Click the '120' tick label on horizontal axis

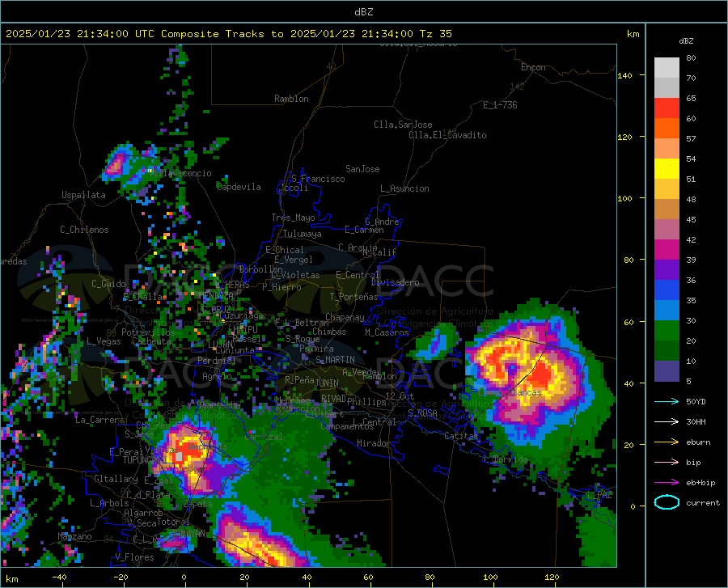pyautogui.click(x=552, y=577)
